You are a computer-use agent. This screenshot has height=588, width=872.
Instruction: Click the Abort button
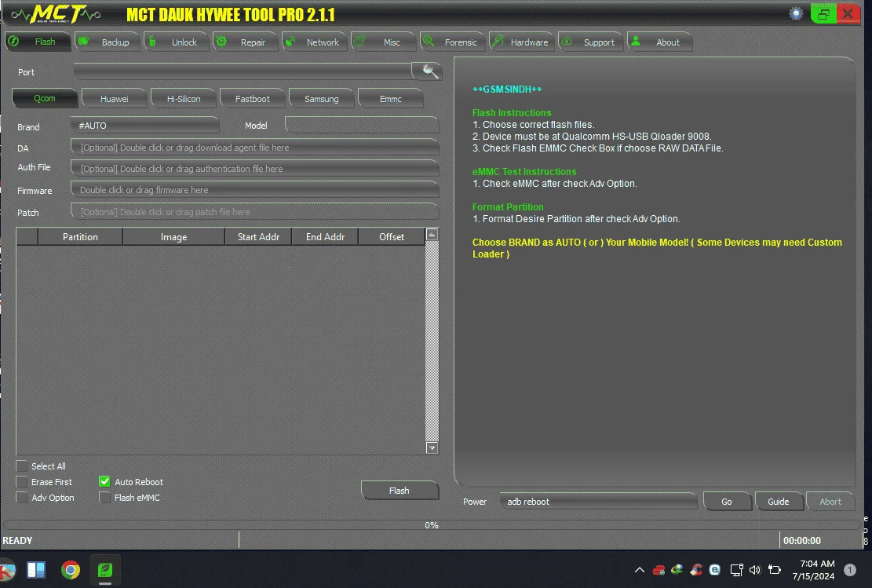pyautogui.click(x=830, y=501)
